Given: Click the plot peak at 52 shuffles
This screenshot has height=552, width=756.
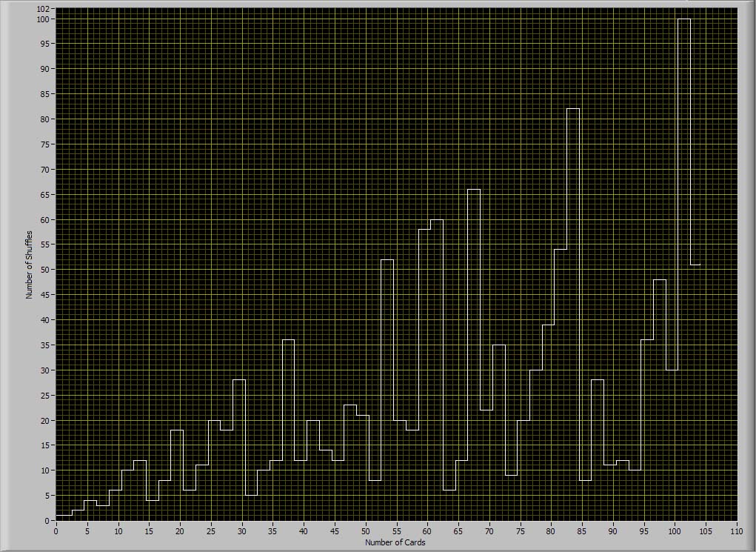Looking at the screenshot, I should (x=387, y=260).
